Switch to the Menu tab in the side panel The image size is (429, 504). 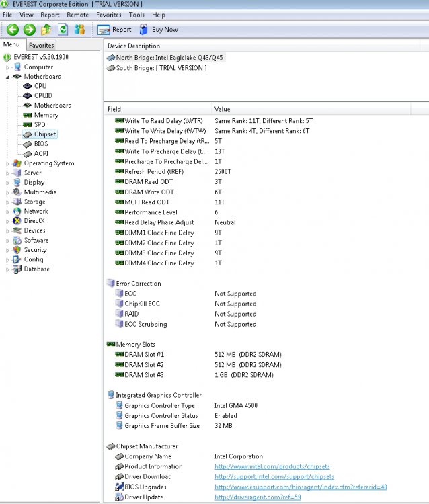(11, 44)
